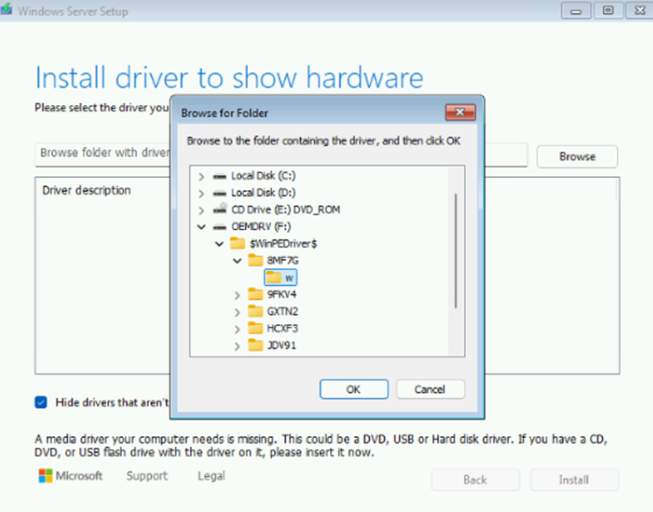Open the Legal link
653x512 pixels.
tap(212, 476)
